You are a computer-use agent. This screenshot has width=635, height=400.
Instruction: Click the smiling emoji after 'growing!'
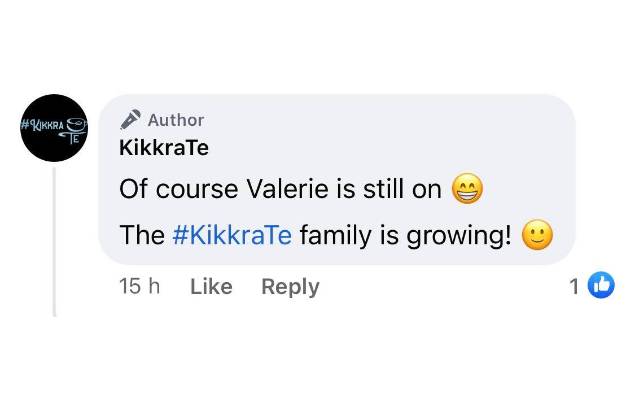pyautogui.click(x=537, y=236)
